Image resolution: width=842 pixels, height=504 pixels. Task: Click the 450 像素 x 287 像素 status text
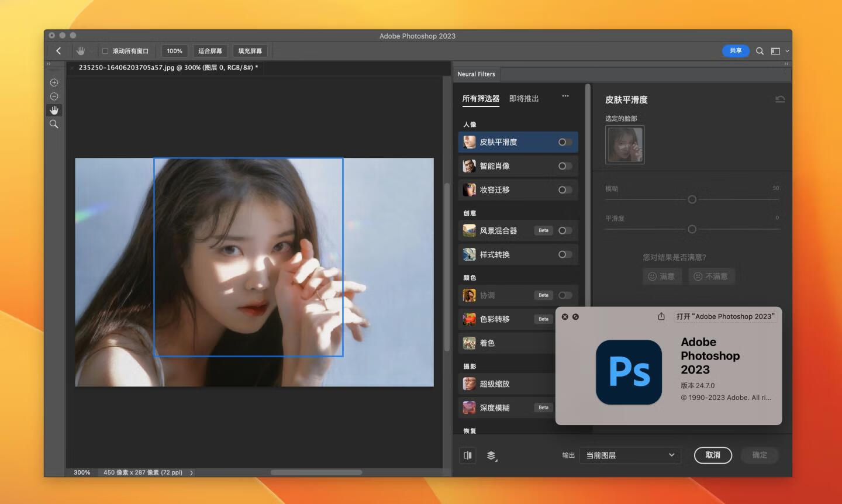tap(143, 472)
